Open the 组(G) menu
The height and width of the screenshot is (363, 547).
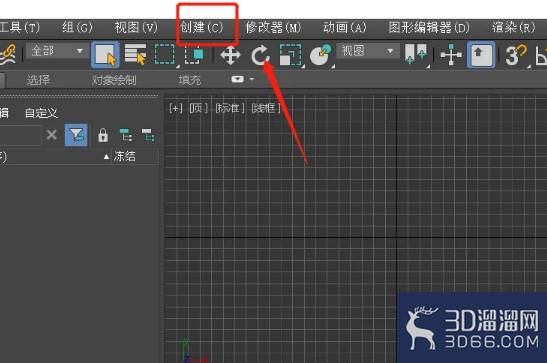tap(77, 27)
